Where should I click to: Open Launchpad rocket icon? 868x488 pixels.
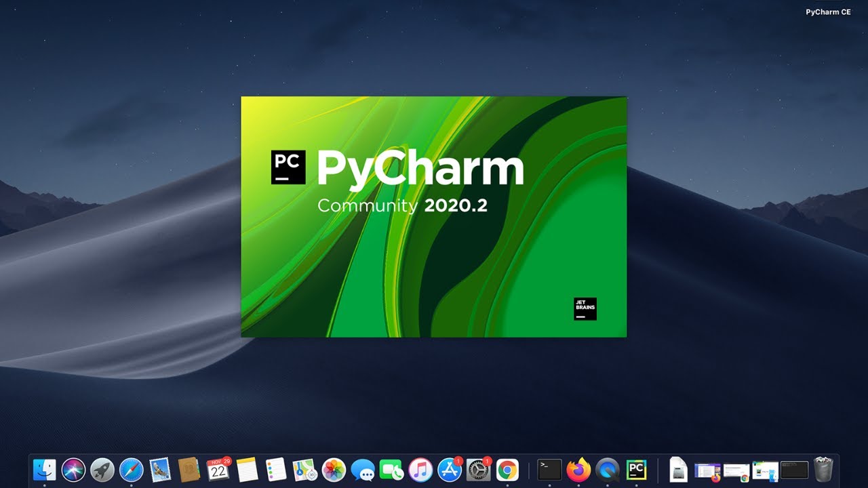click(x=102, y=469)
